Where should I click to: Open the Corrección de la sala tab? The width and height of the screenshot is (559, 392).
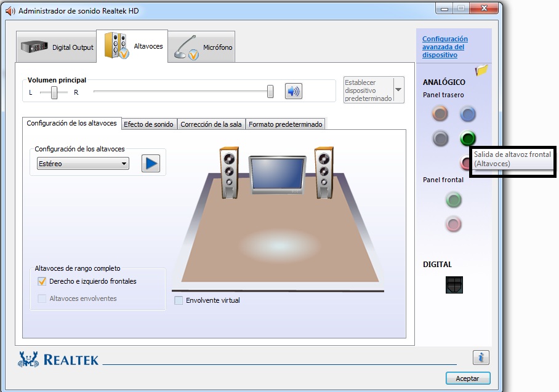pos(211,124)
